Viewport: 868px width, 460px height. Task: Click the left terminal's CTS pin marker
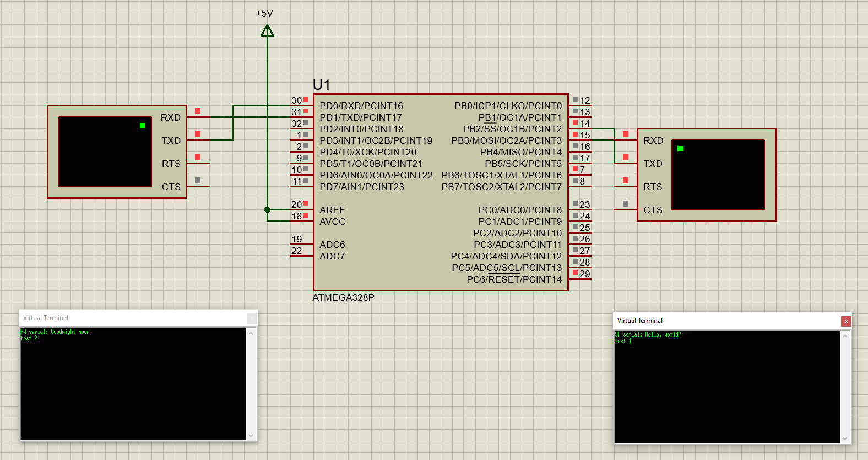pyautogui.click(x=198, y=180)
